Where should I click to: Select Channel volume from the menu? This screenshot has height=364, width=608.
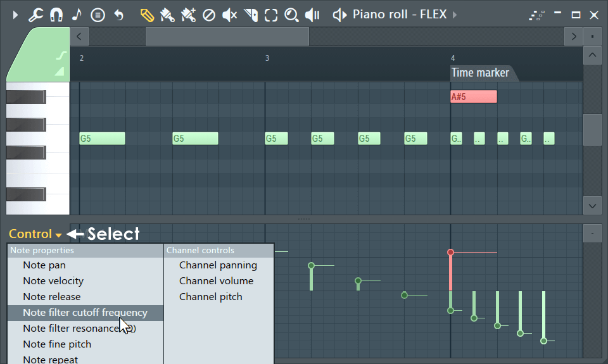click(217, 280)
